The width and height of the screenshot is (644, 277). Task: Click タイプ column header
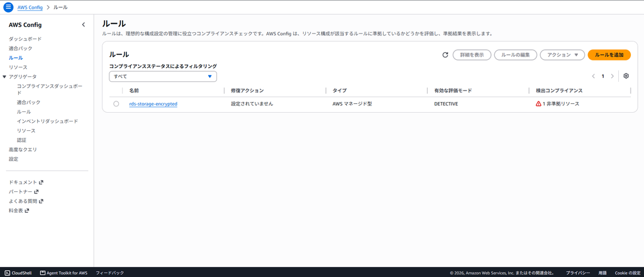[x=339, y=91]
